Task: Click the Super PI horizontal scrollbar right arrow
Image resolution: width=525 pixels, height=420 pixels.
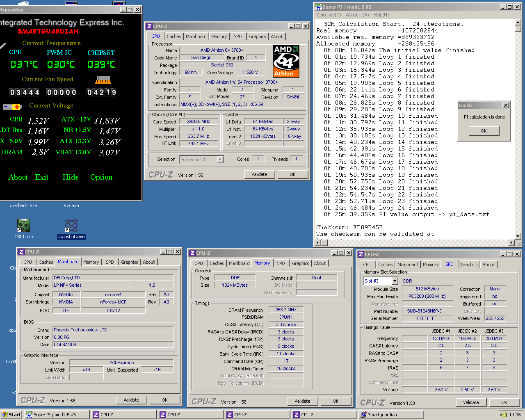Action: click(511, 243)
